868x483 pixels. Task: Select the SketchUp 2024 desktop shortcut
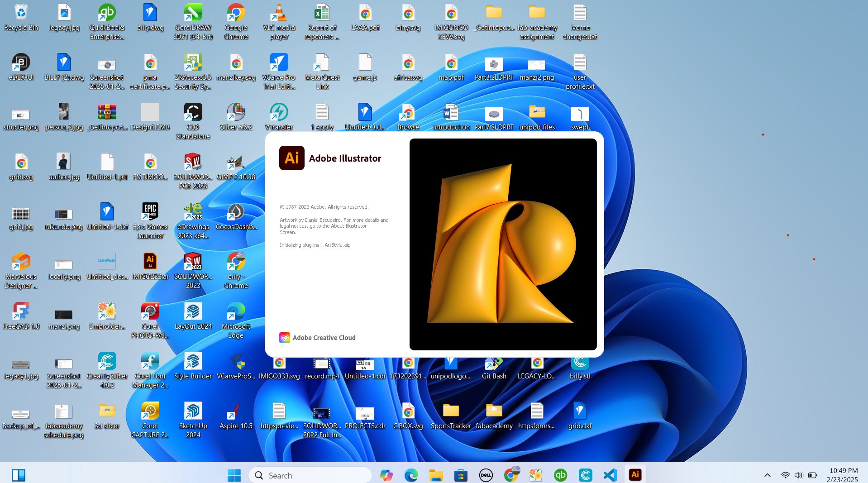click(x=193, y=420)
